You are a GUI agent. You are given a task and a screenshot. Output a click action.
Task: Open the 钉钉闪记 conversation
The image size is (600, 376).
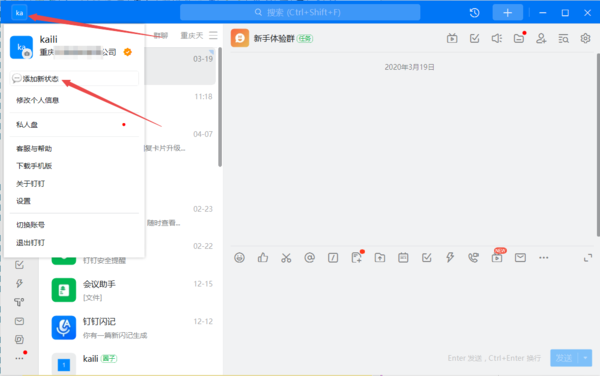[x=132, y=328]
